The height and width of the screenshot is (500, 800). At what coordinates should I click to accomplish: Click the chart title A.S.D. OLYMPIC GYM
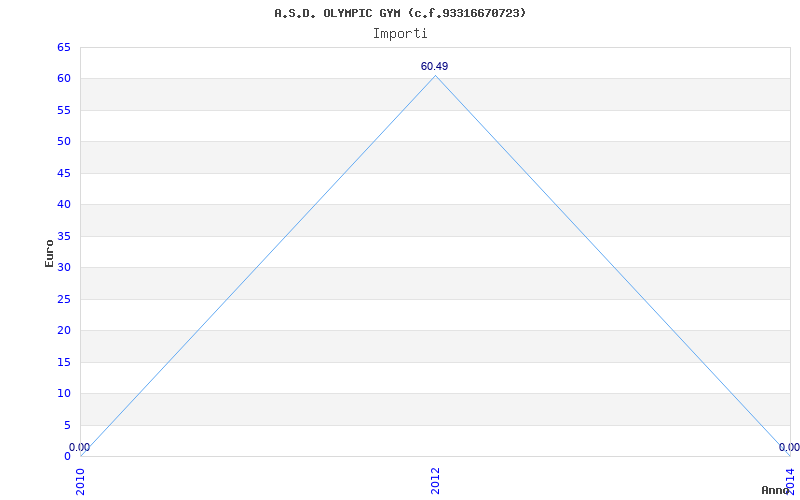400,13
